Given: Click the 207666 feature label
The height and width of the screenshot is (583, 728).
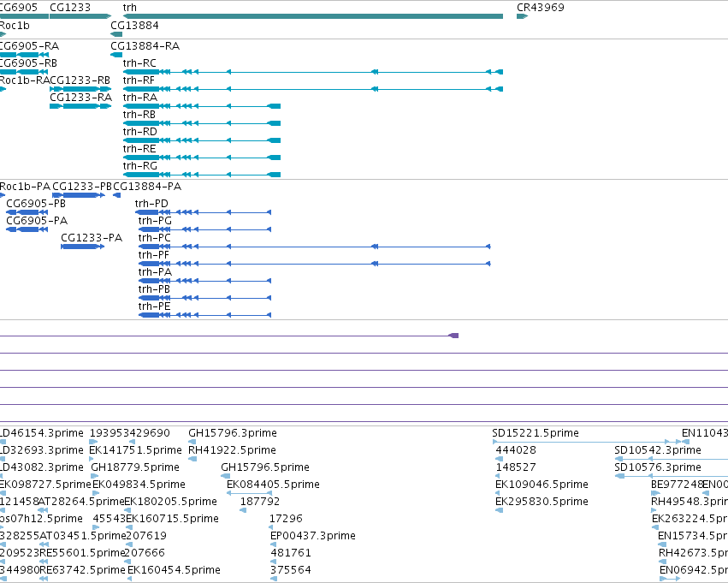Looking at the screenshot, I should [145, 553].
